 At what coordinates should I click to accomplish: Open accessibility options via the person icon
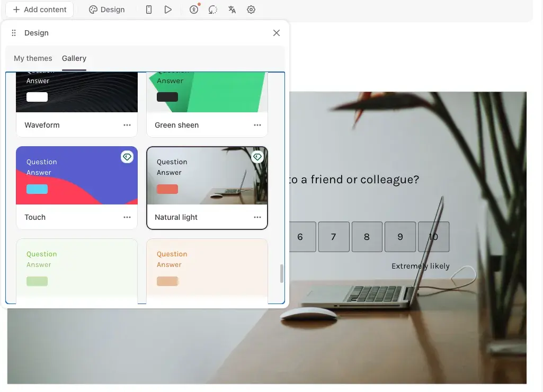pyautogui.click(x=193, y=9)
